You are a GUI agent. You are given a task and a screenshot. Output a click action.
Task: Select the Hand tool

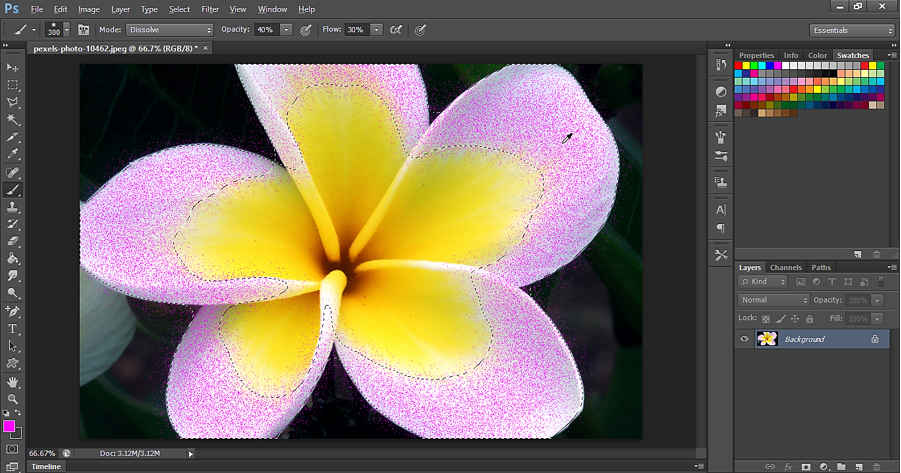point(13,382)
